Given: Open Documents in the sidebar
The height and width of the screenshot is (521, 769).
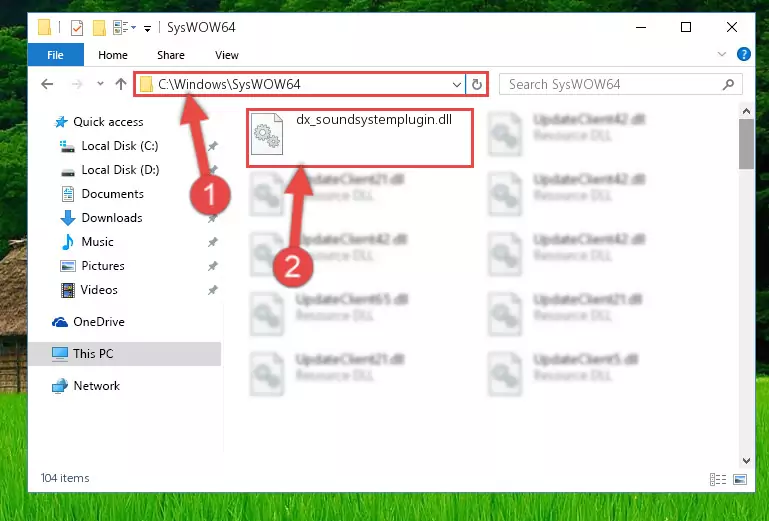Looking at the screenshot, I should tap(112, 194).
